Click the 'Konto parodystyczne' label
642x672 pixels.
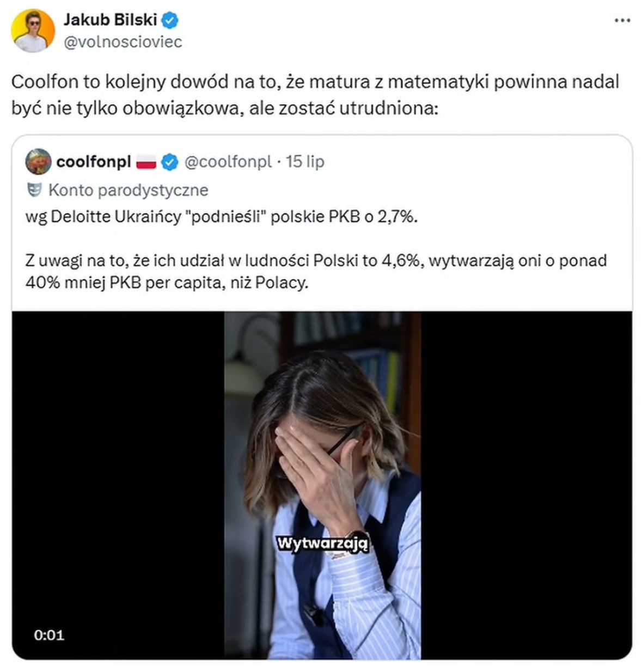coord(128,190)
